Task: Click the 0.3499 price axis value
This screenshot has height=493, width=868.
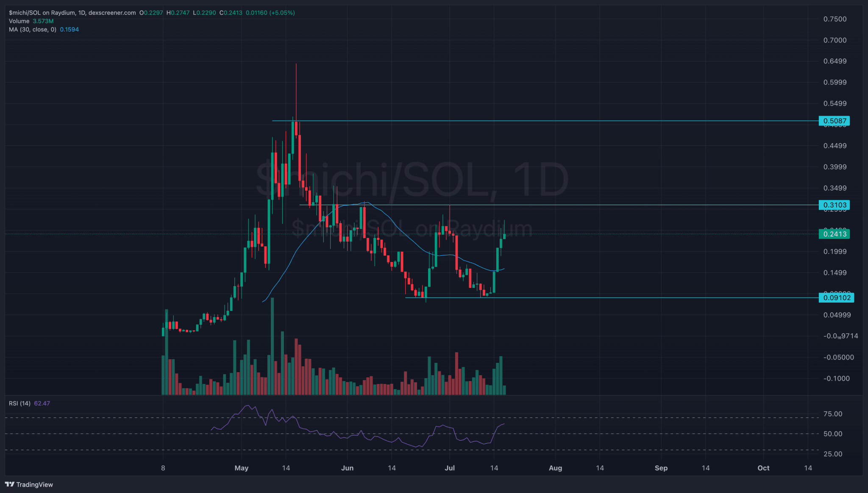Action: point(835,188)
